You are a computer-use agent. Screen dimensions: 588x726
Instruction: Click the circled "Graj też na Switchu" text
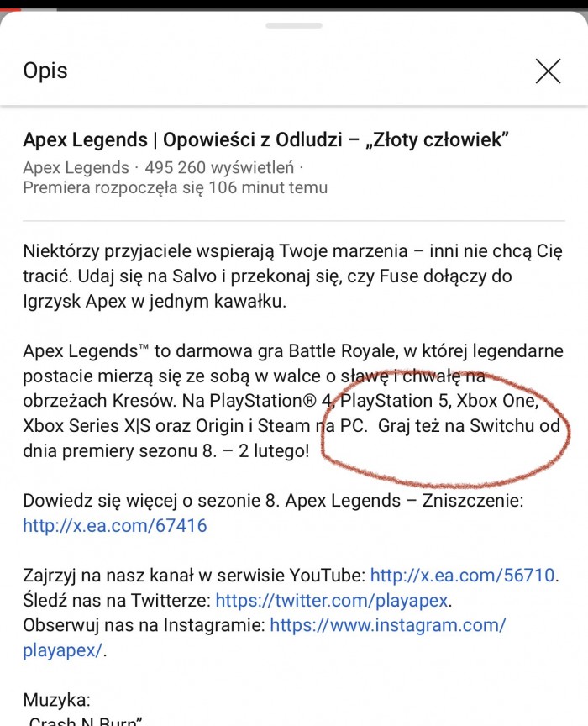468,425
